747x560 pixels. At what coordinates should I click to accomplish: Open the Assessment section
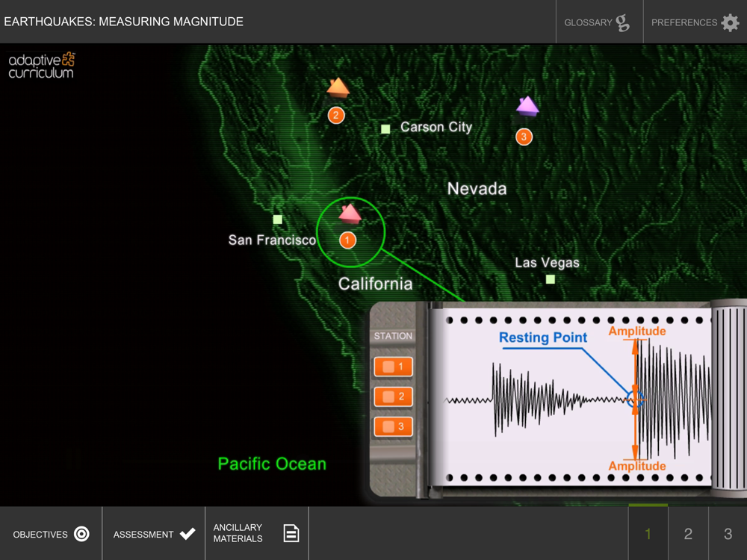tap(154, 534)
